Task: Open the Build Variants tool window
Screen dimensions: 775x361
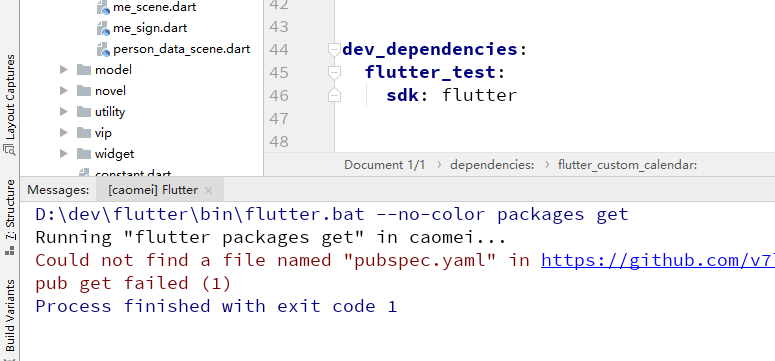Action: click(x=9, y=316)
